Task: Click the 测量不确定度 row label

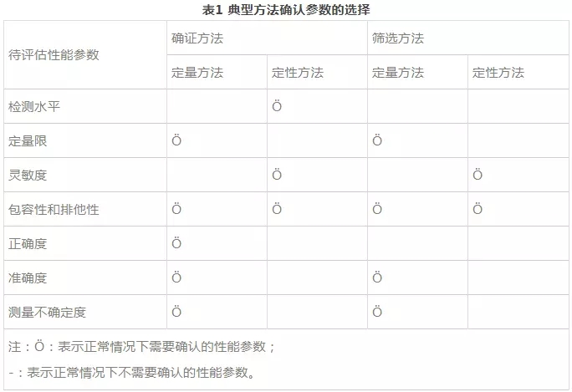Action: (47, 312)
